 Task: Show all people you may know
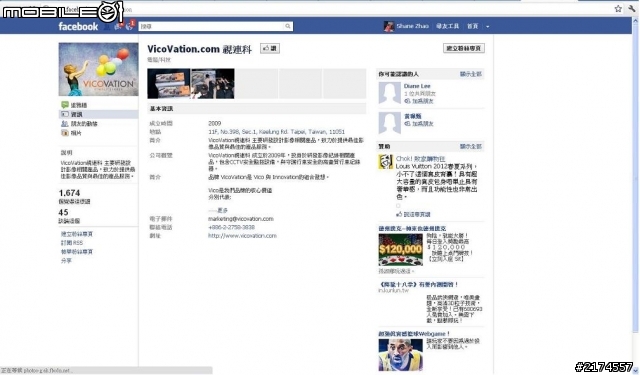click(x=471, y=74)
